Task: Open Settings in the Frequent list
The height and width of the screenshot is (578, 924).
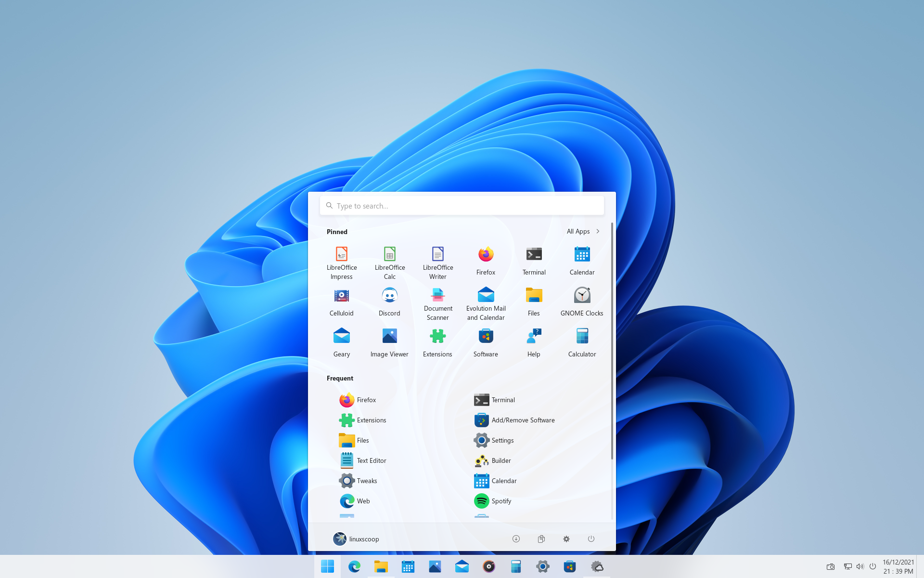Action: point(494,440)
